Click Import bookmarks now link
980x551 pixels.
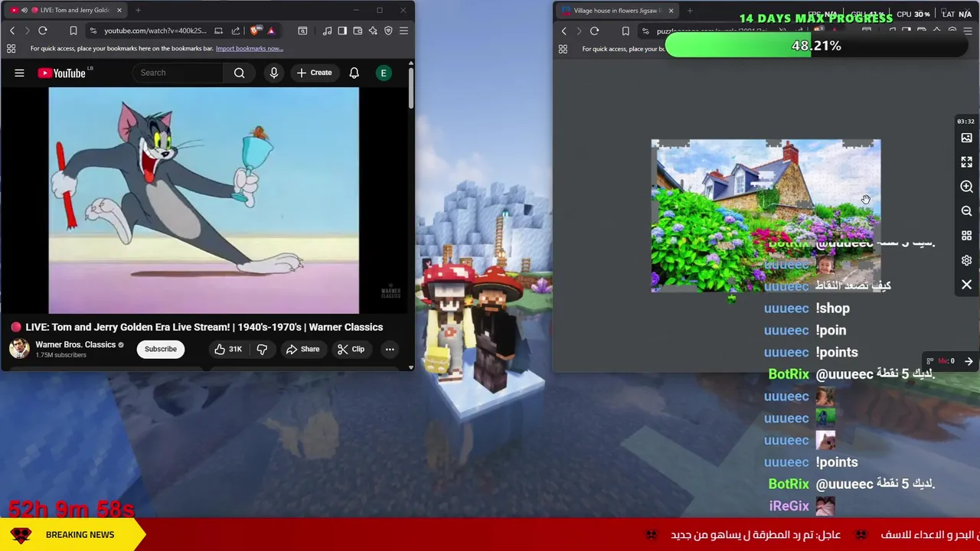click(249, 48)
